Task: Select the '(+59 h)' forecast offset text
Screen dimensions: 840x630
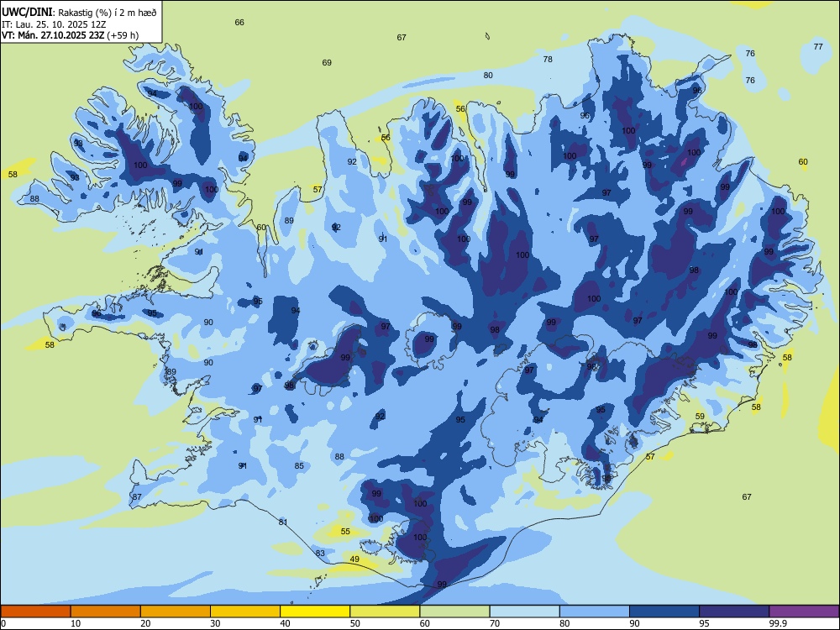Action: [123, 35]
